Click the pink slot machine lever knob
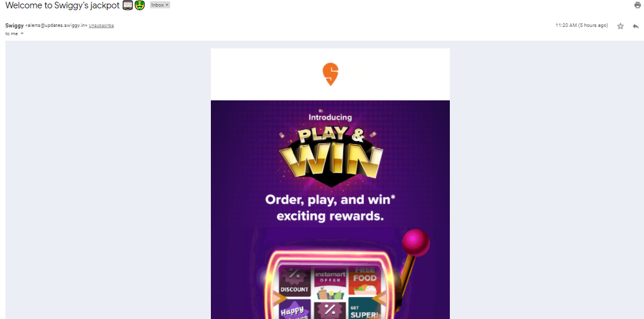The width and height of the screenshot is (644, 319). click(x=416, y=243)
